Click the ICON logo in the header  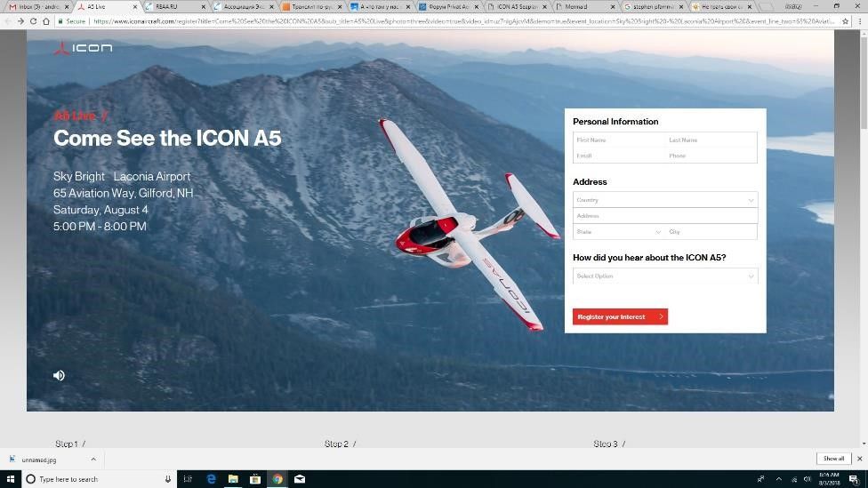click(83, 49)
